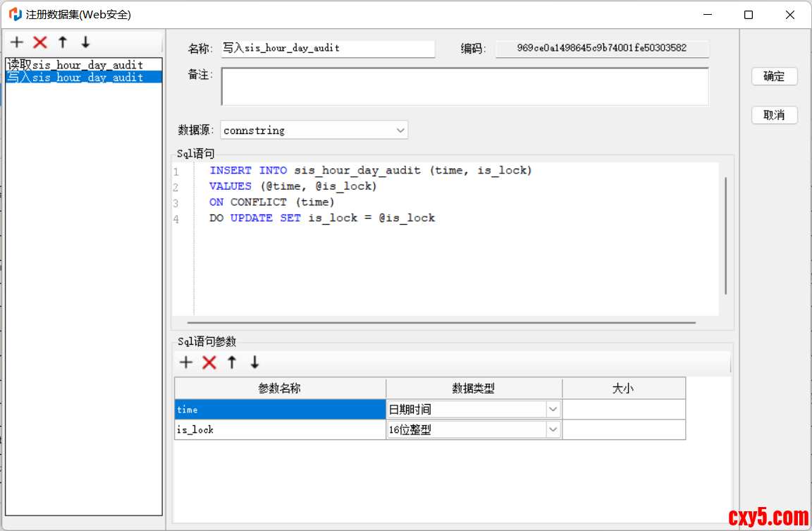Click the 参数名称 column header

[280, 389]
